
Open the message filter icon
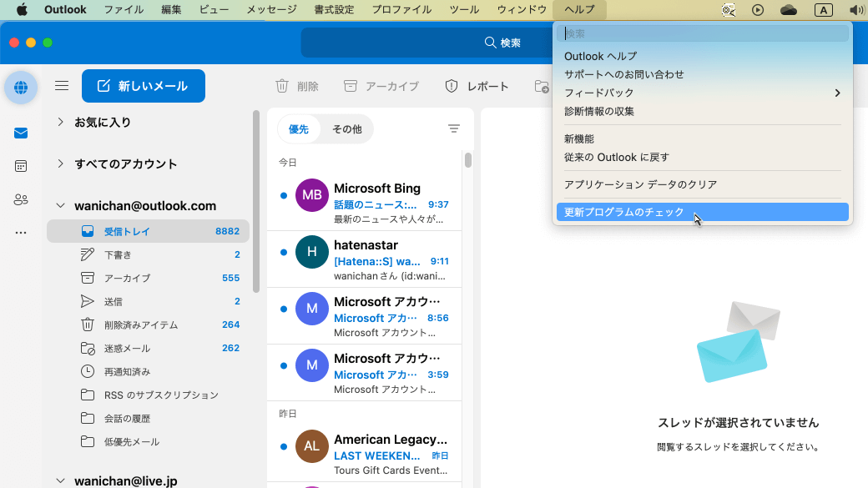(454, 129)
